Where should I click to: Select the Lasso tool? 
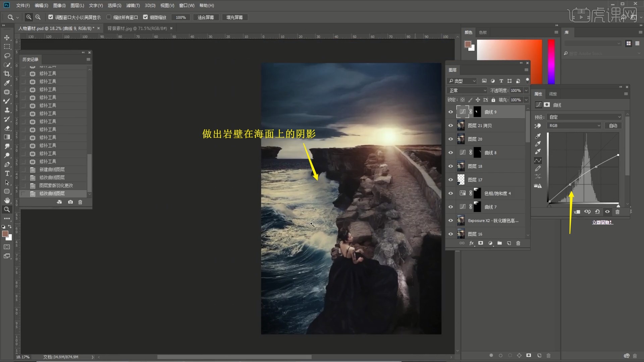pos(7,56)
